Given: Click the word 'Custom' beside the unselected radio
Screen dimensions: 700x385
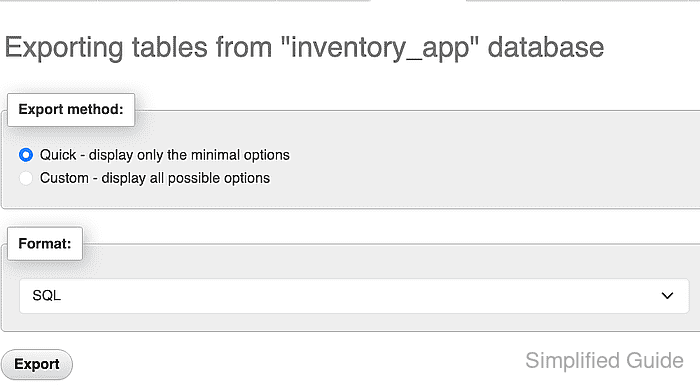Looking at the screenshot, I should [64, 178].
